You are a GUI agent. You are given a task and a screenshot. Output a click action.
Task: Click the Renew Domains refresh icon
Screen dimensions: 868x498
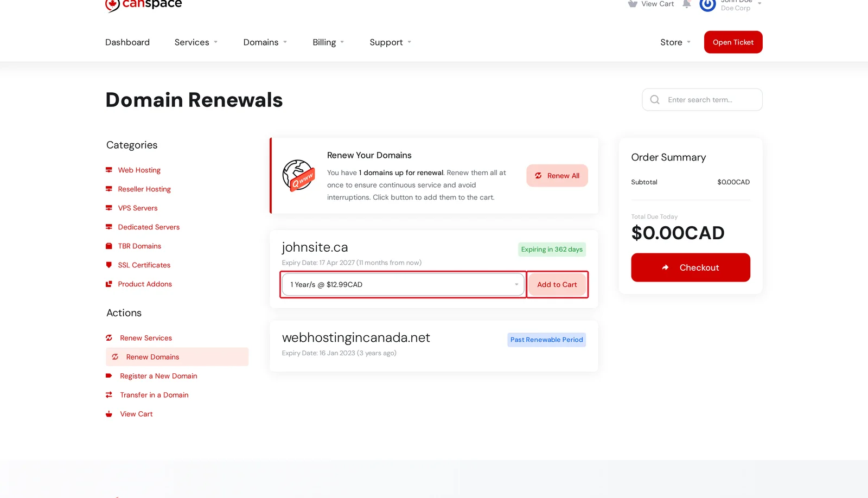pos(115,356)
